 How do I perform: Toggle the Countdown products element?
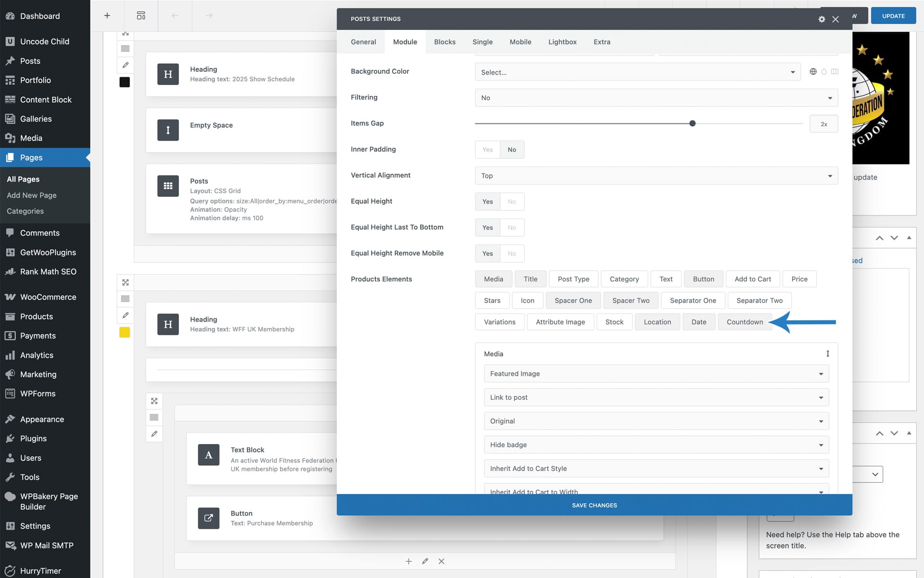pos(744,322)
